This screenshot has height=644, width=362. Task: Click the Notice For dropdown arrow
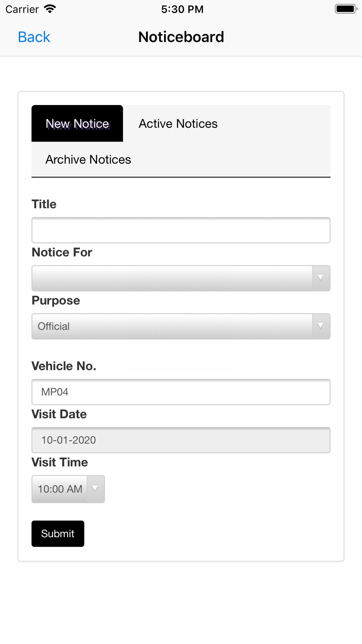point(321,278)
